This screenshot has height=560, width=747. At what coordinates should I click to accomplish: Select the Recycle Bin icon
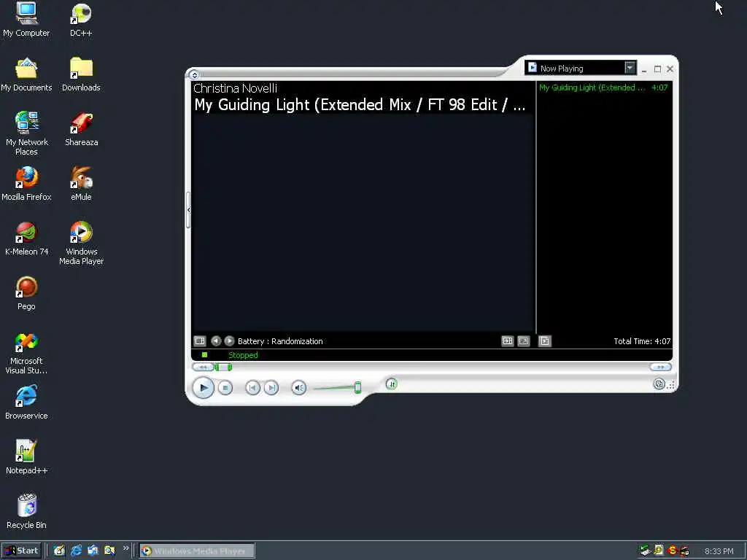point(26,512)
